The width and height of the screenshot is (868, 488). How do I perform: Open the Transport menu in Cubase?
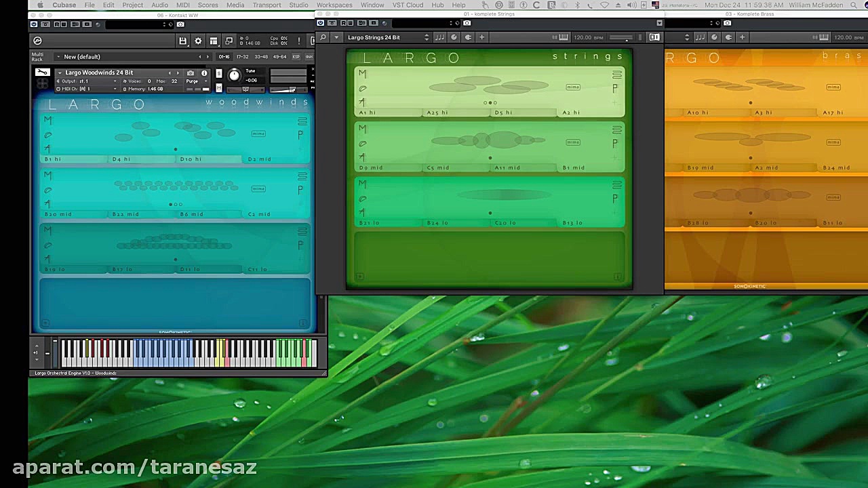pos(267,5)
